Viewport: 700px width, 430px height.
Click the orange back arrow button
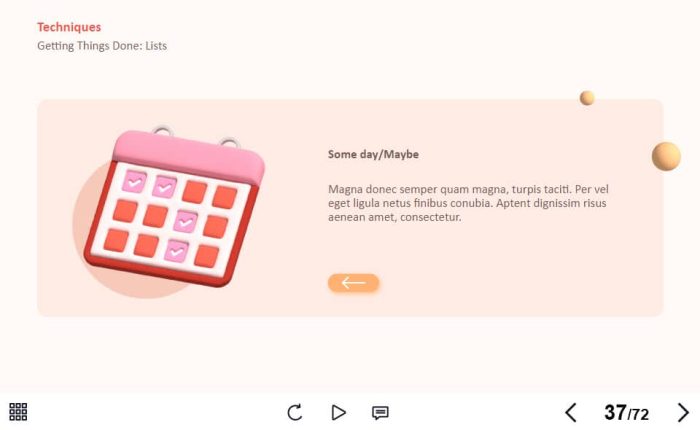click(x=354, y=283)
